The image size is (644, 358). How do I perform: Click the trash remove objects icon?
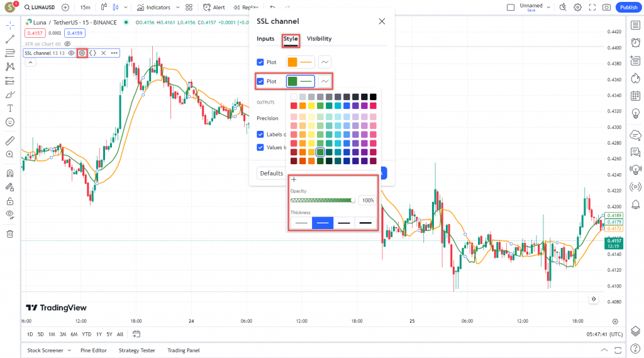click(x=10, y=234)
